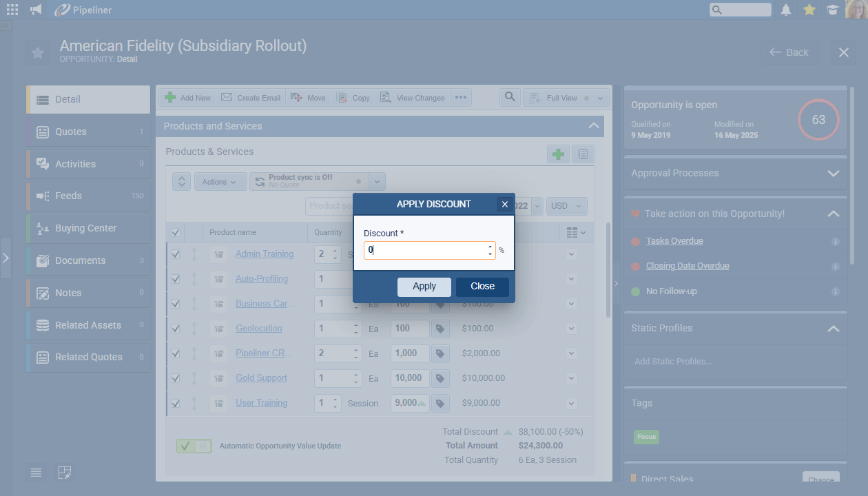Image resolution: width=868 pixels, height=496 pixels.
Task: Click the favorites star in top bar
Action: point(809,10)
